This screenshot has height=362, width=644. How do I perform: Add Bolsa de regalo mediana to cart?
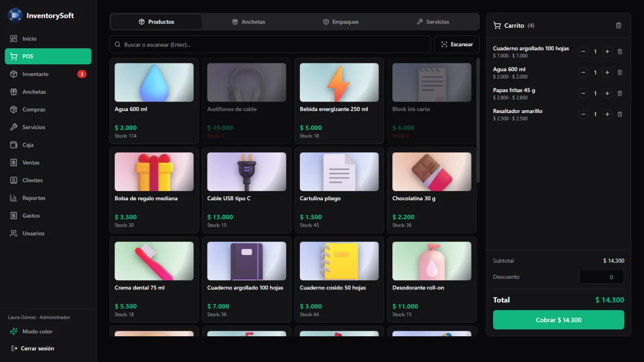point(154,190)
